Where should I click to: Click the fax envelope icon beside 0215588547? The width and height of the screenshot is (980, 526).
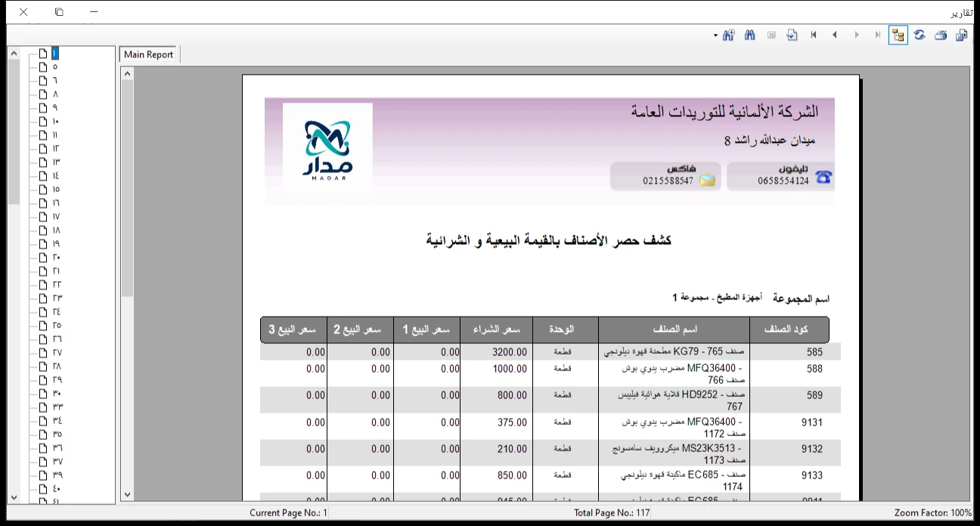click(707, 180)
